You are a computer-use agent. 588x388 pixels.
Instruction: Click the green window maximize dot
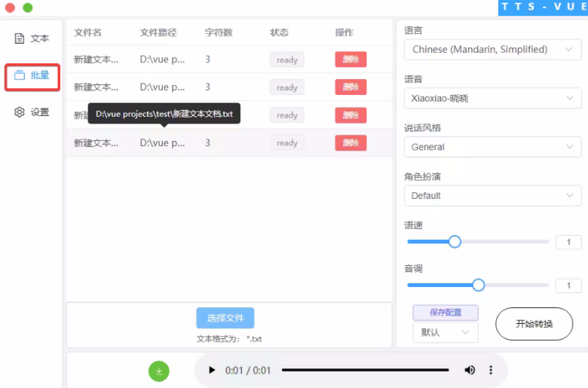point(28,8)
